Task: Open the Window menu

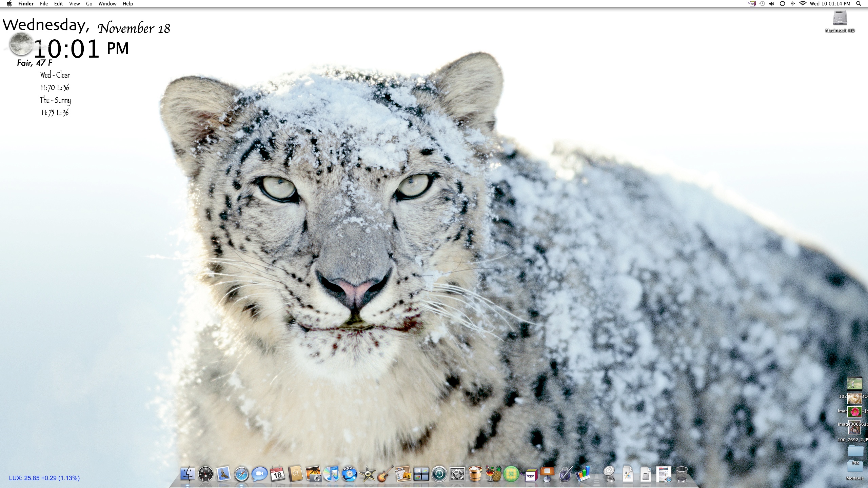Action: click(107, 4)
